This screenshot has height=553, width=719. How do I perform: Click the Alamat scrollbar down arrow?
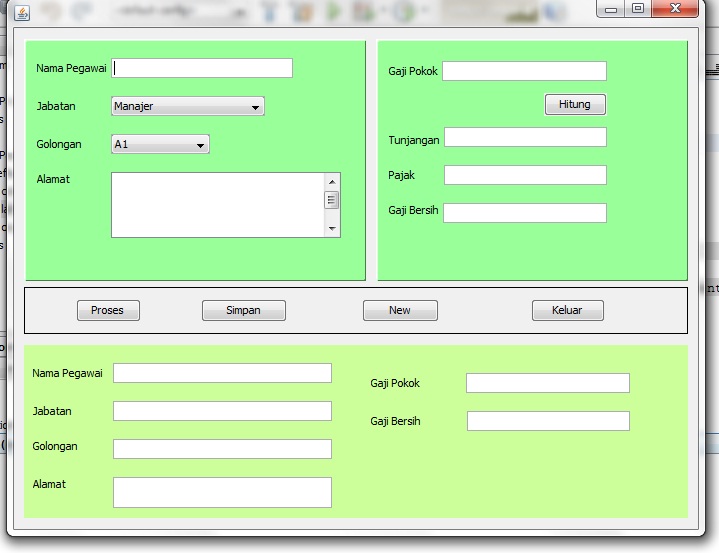point(332,228)
